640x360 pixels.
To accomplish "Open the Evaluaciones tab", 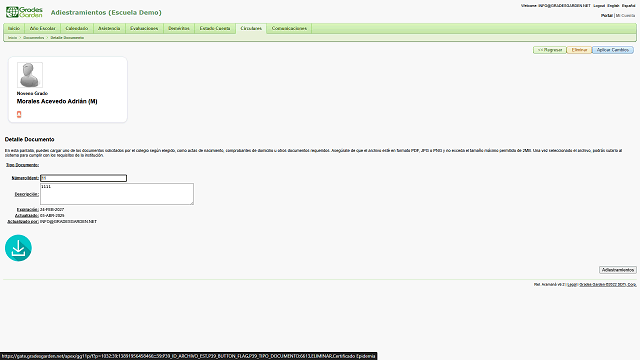I will 144,29.
